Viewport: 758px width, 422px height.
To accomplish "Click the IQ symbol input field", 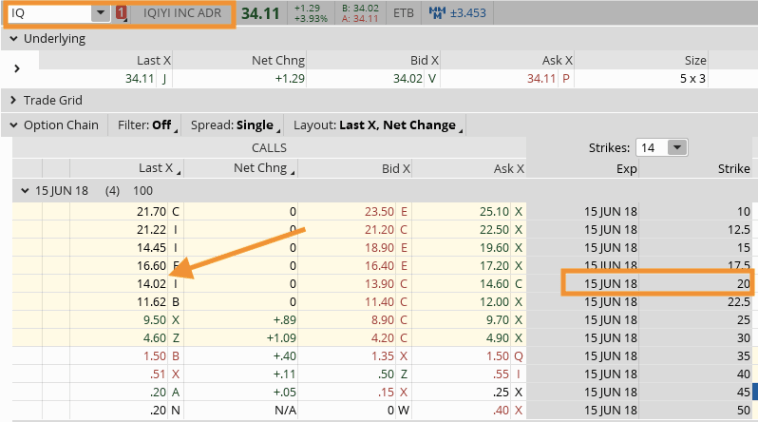I will (x=48, y=13).
